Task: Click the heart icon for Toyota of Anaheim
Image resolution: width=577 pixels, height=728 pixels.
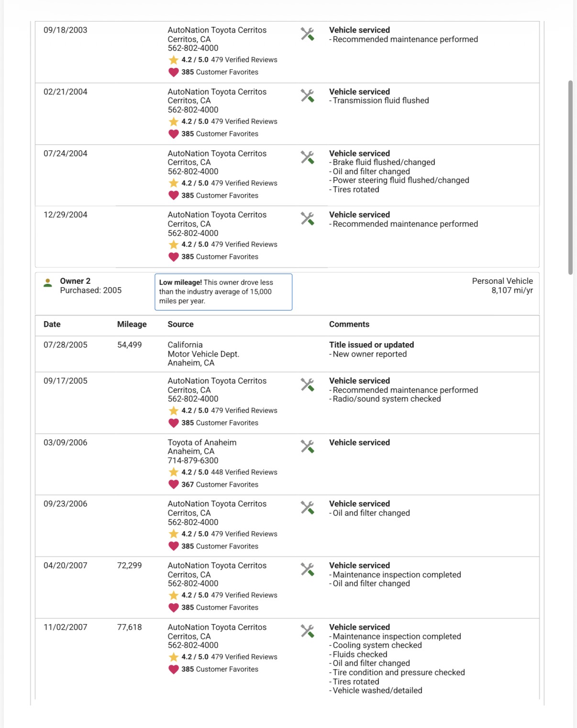Action: 173,485
